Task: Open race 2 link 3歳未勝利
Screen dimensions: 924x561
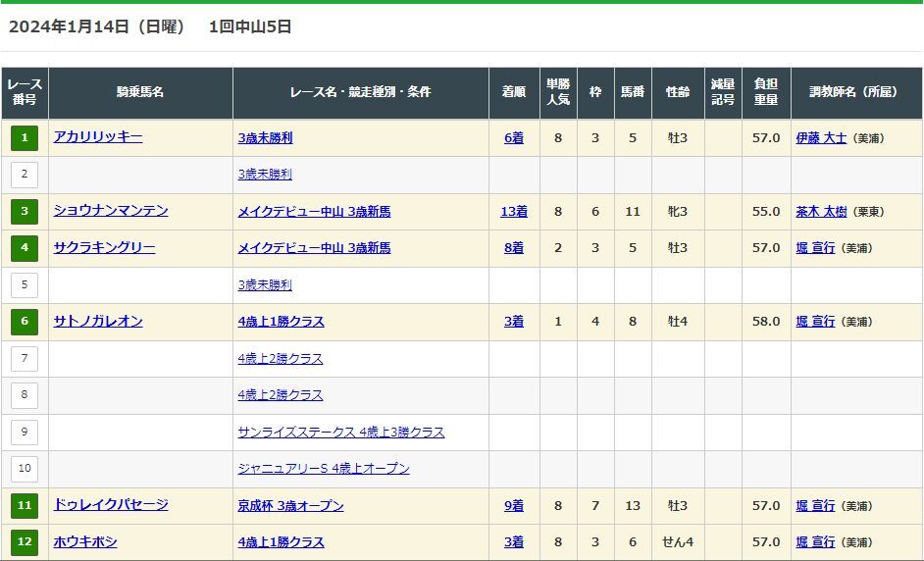Action: 265,175
